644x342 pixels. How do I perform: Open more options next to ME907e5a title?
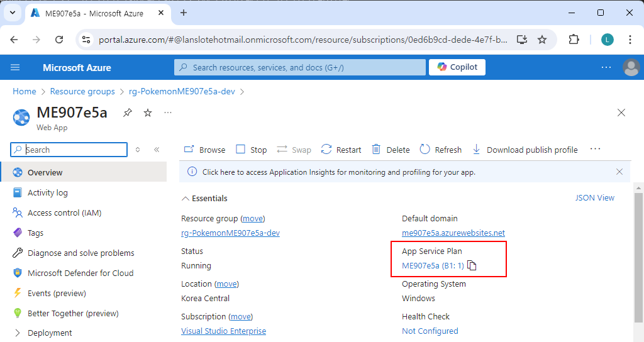point(167,113)
